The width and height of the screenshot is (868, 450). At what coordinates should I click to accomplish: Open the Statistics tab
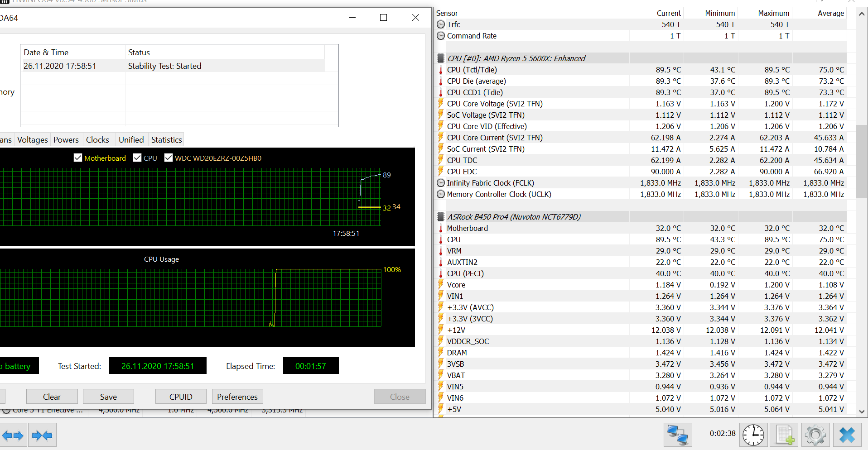(167, 140)
